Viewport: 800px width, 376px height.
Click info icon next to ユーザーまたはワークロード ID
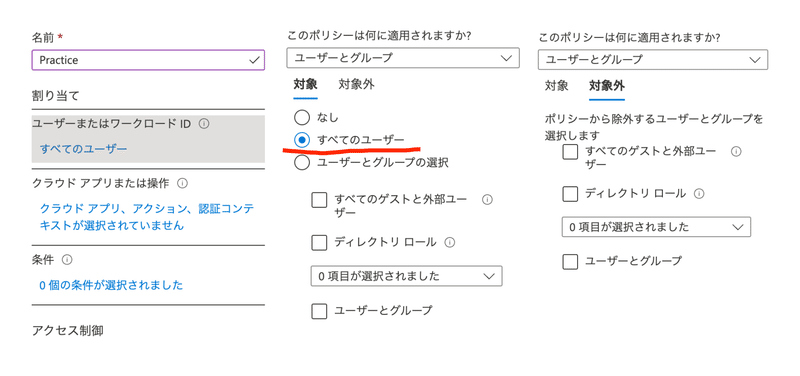pos(204,124)
